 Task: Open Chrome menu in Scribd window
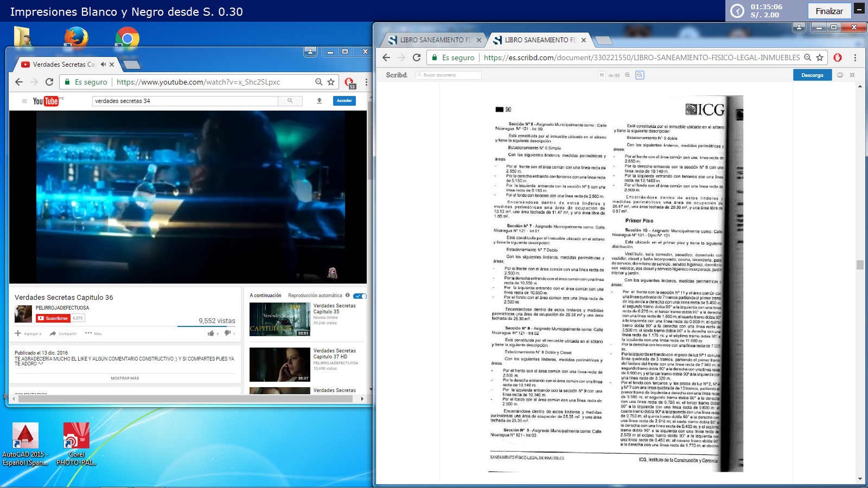(855, 57)
